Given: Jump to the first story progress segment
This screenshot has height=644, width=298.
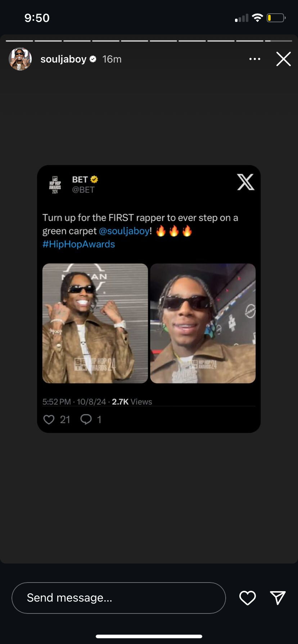Looking at the screenshot, I should click(x=19, y=41).
